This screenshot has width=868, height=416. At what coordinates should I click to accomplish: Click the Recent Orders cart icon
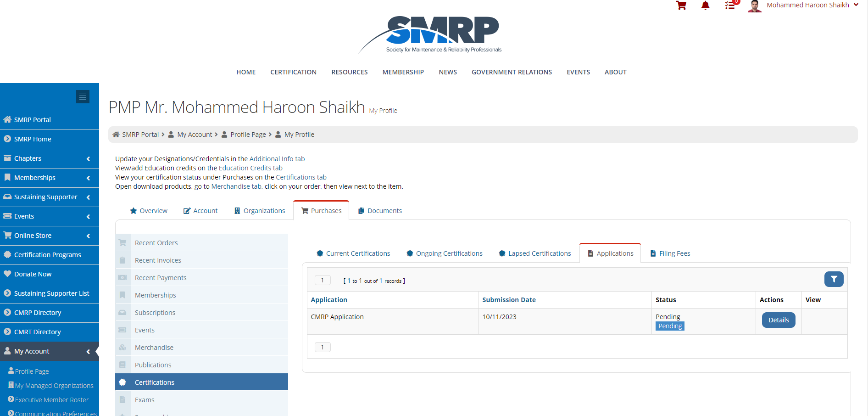[x=122, y=243]
